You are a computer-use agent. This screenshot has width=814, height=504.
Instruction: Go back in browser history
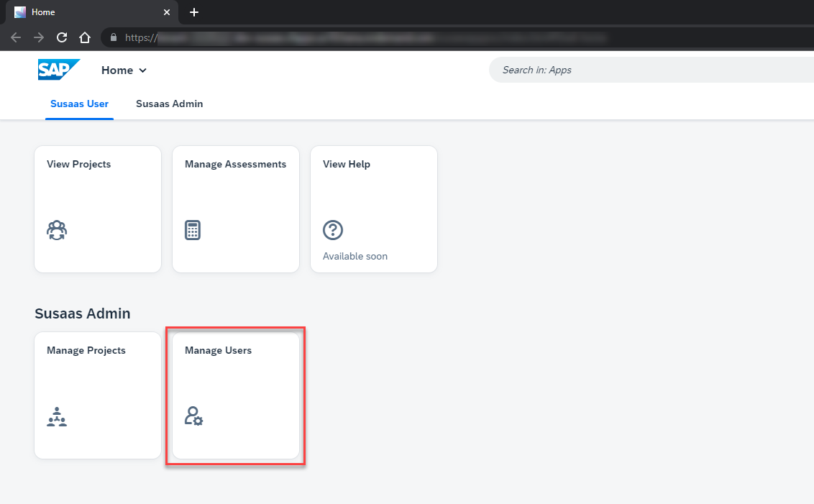[16, 37]
